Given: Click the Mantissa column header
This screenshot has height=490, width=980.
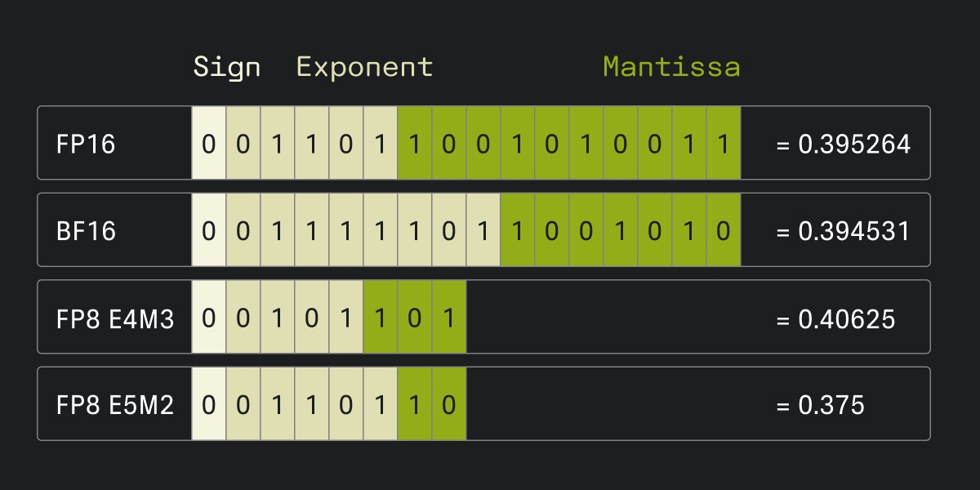Looking at the screenshot, I should click(671, 67).
